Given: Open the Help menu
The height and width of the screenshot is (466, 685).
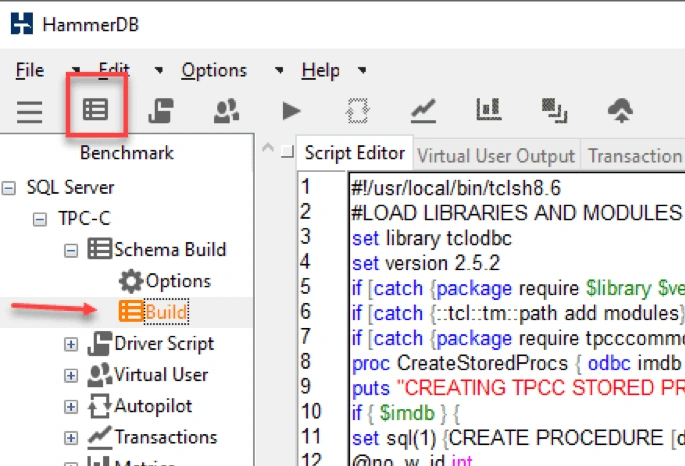Looking at the screenshot, I should pos(320,70).
